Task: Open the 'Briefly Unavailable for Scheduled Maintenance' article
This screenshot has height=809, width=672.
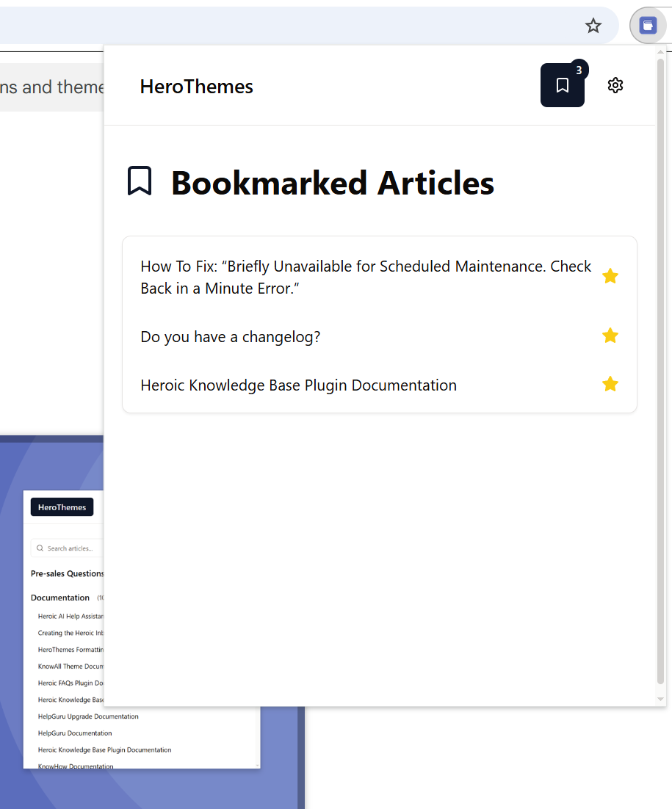Action: [x=366, y=277]
